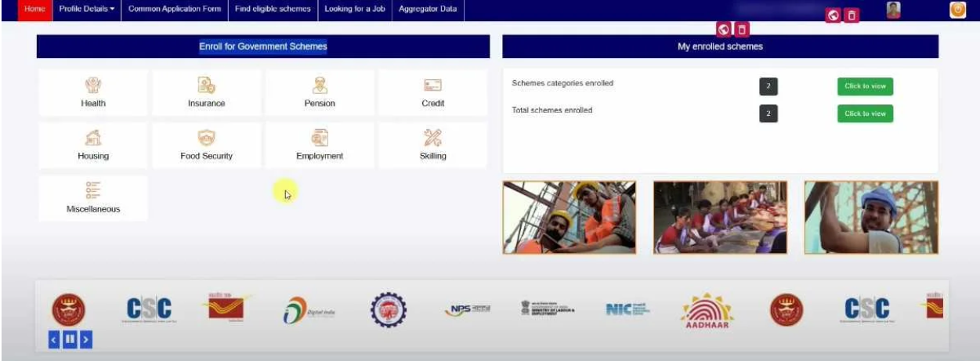Select the Insurance scheme tile
This screenshot has width=980, height=361.
[206, 92]
